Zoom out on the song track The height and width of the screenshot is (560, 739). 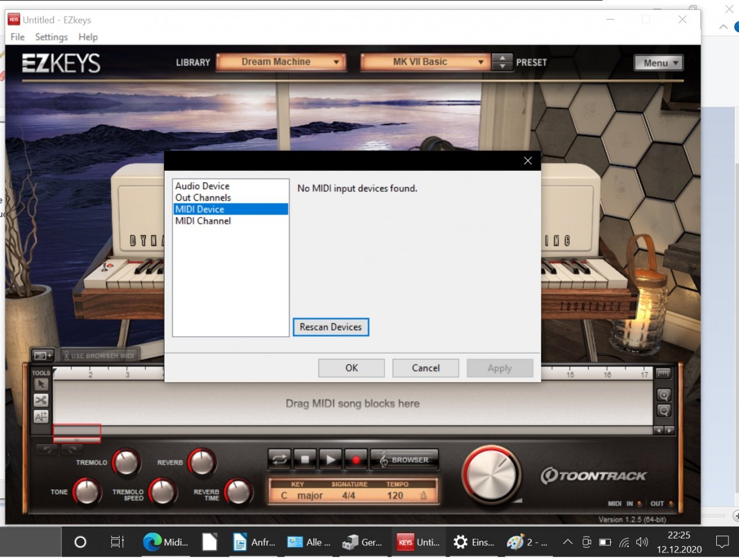pos(664,411)
